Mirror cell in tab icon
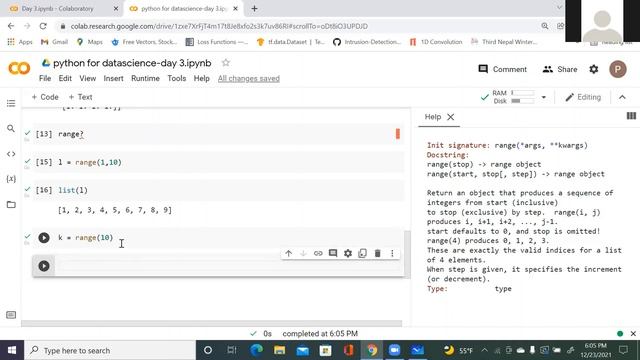The width and height of the screenshot is (640, 360). click(362, 253)
